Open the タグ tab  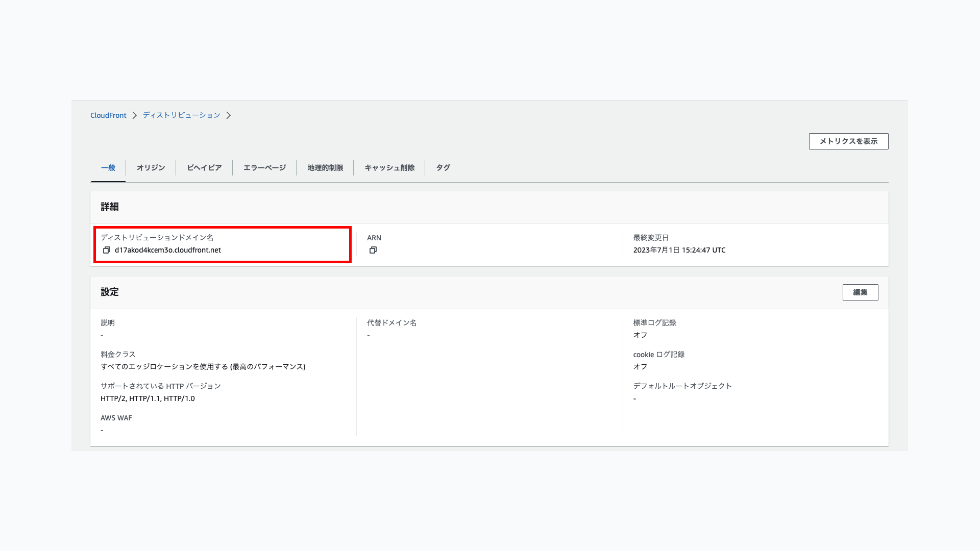click(443, 168)
